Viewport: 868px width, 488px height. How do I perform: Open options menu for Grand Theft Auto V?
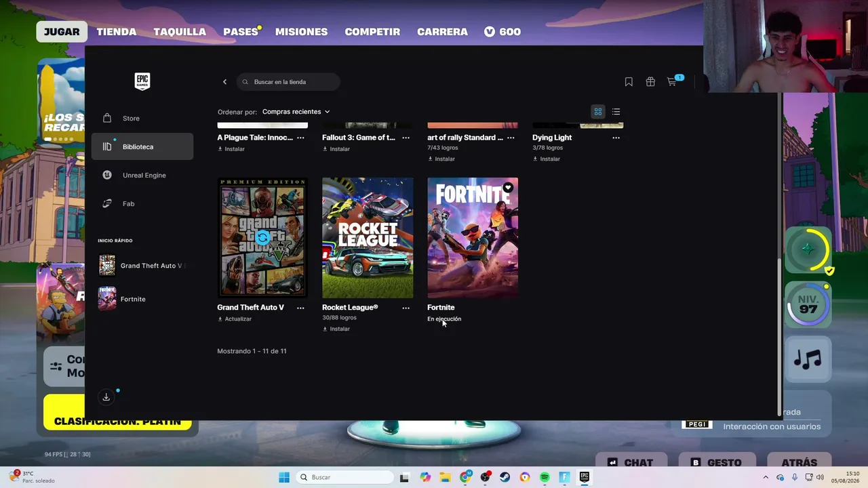[x=300, y=308]
